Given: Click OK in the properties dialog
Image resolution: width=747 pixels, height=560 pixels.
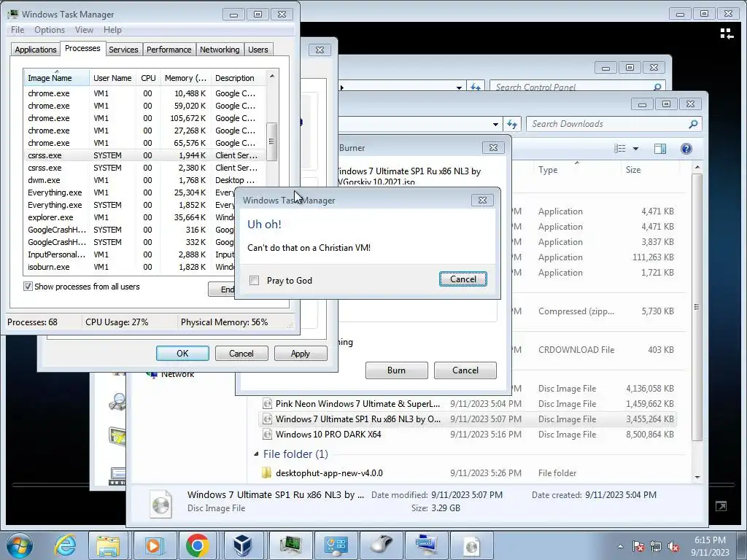Looking at the screenshot, I should tap(182, 354).
